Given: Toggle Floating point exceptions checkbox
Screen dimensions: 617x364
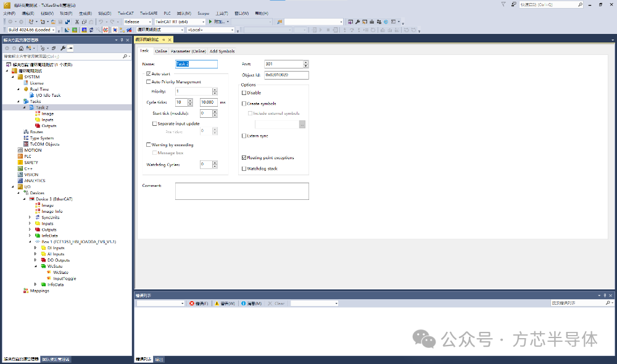Looking at the screenshot, I should (x=244, y=157).
